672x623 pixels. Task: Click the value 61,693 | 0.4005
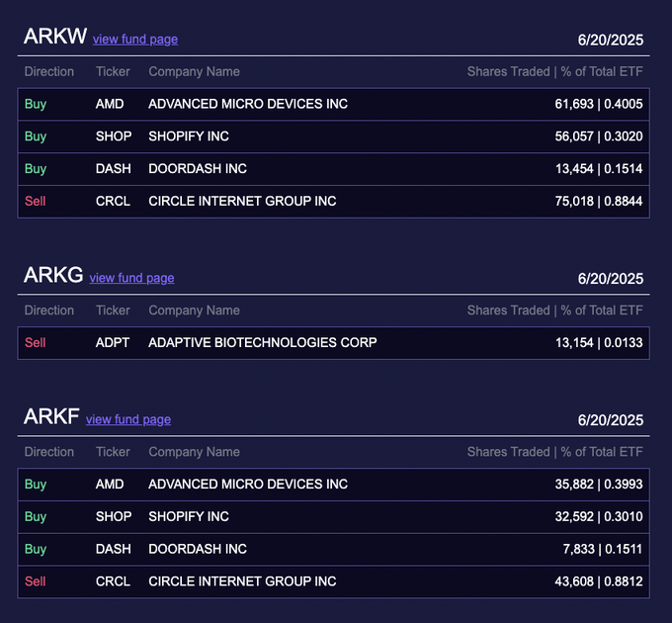(x=599, y=104)
